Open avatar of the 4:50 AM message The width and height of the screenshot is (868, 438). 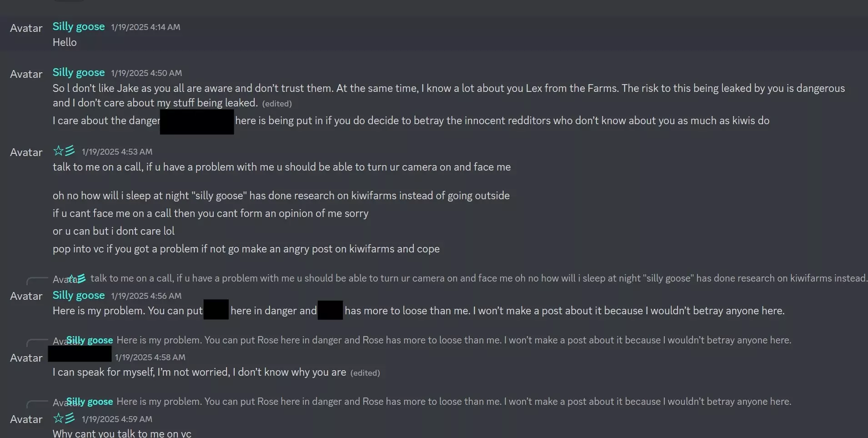(26, 74)
